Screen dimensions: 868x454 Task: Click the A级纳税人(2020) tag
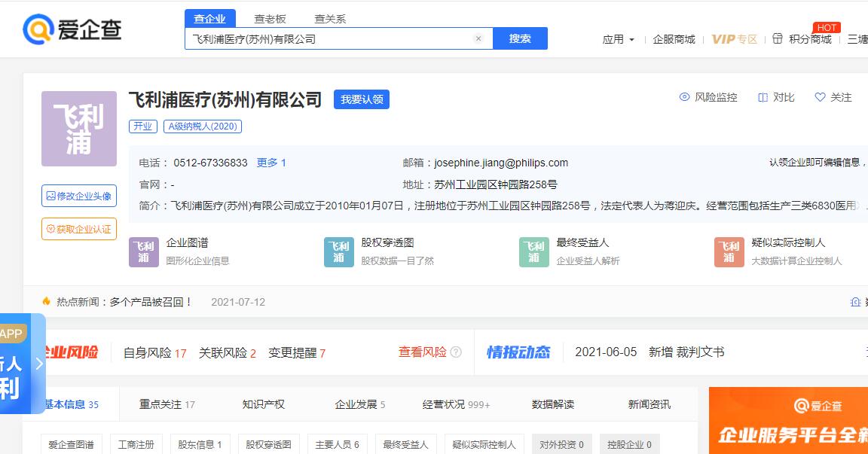[203, 126]
